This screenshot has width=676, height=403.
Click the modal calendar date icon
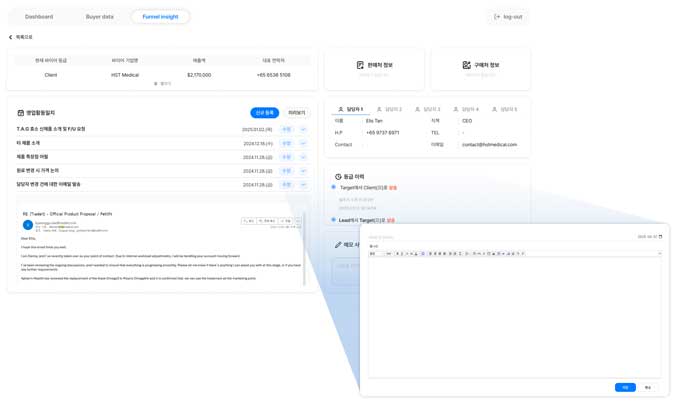click(660, 237)
